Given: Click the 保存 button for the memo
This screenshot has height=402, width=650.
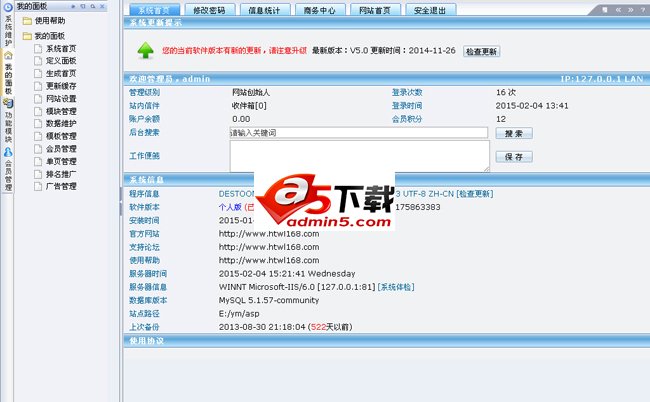Looking at the screenshot, I should tap(514, 157).
